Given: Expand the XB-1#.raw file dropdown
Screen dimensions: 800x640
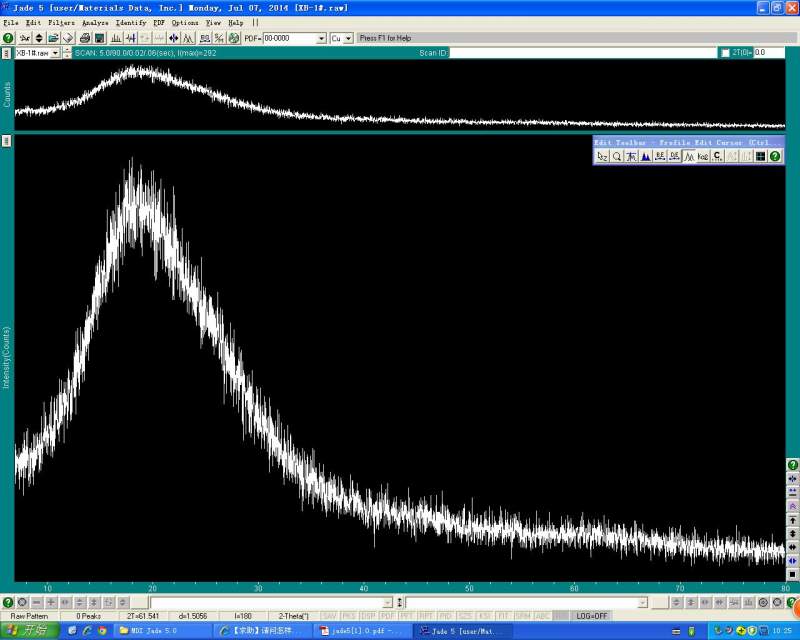Looking at the screenshot, I should tap(56, 53).
